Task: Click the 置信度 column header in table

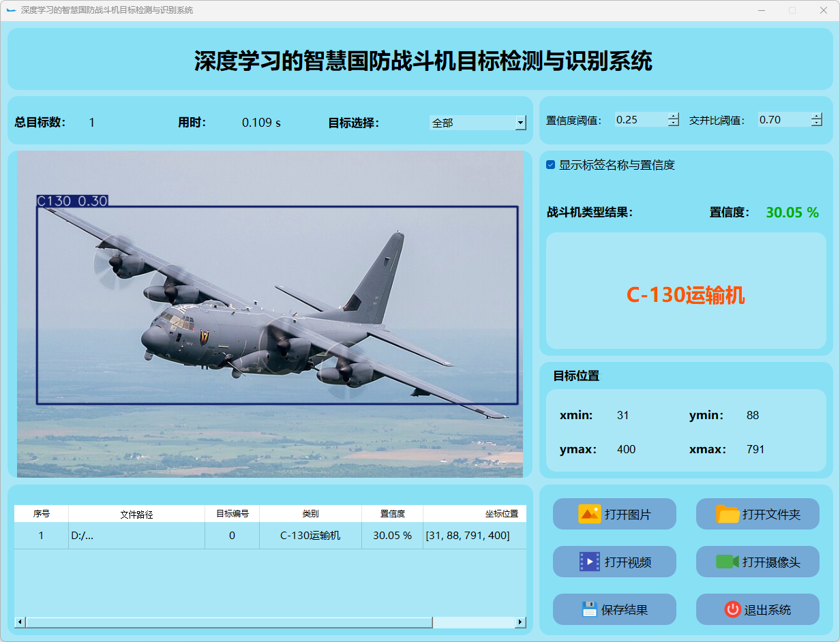Action: [392, 514]
